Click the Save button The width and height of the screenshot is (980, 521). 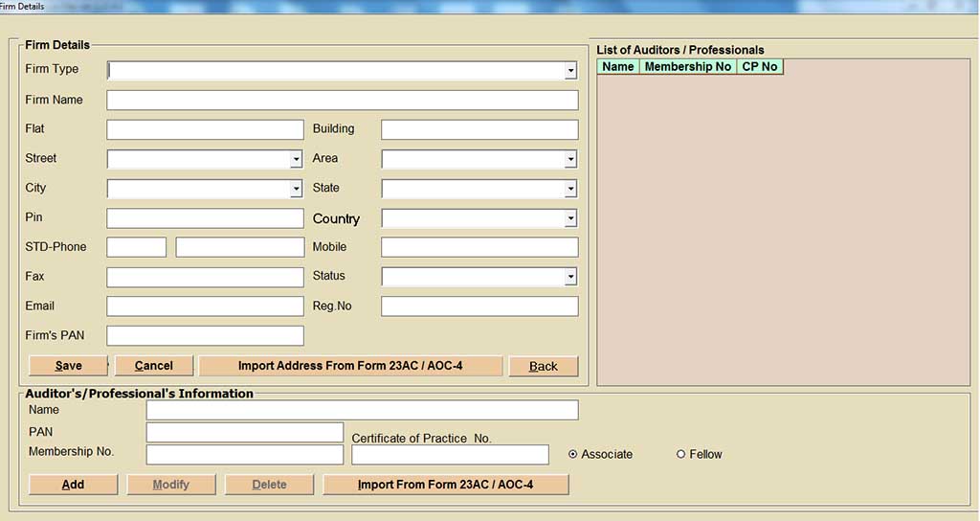(x=68, y=366)
